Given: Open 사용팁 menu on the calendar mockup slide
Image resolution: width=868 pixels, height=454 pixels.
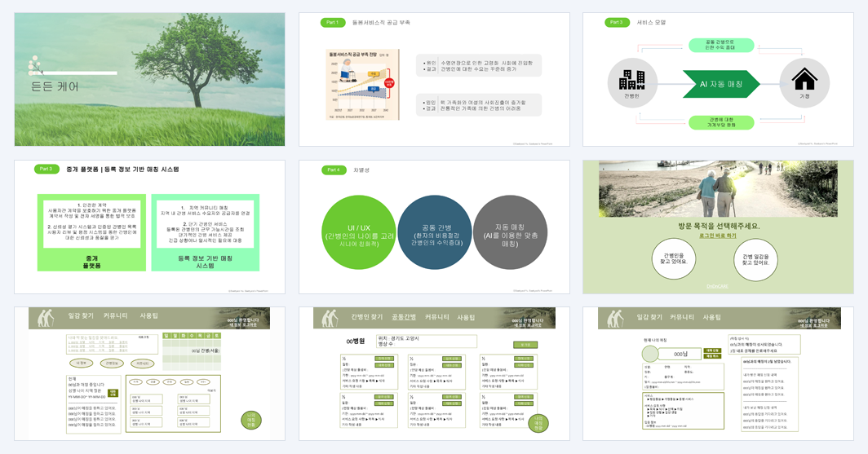Looking at the screenshot, I should [149, 315].
